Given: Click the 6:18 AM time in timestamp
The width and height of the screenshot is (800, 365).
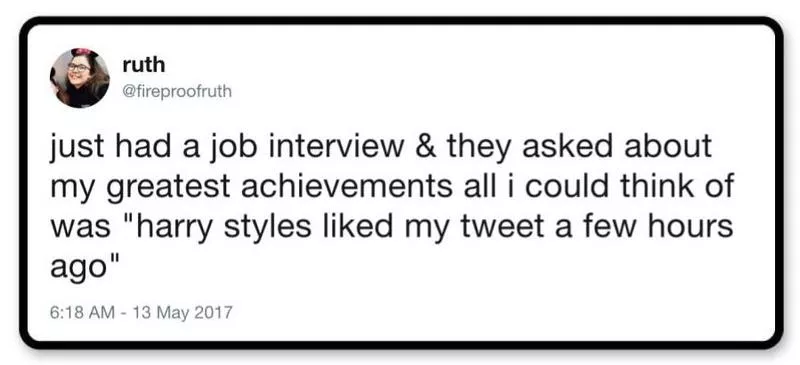Looking at the screenshot, I should 82,312.
